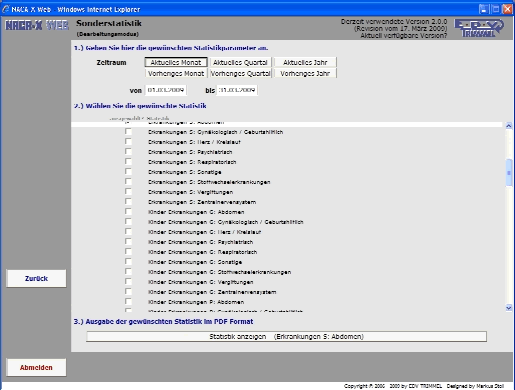Click the Internet Explorer title bar icon
Screen dimensions: 515x390
coord(6,9)
